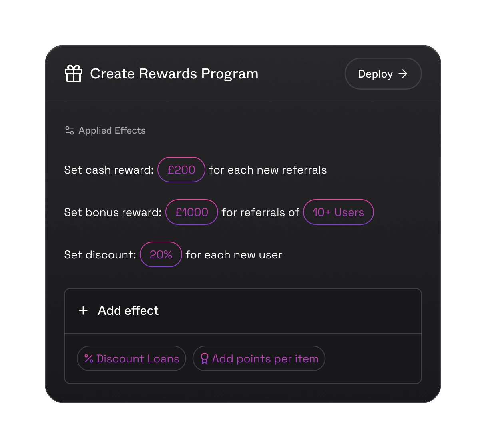The image size is (486, 448).
Task: Click the arrow icon inside Deploy button
Action: tap(404, 74)
